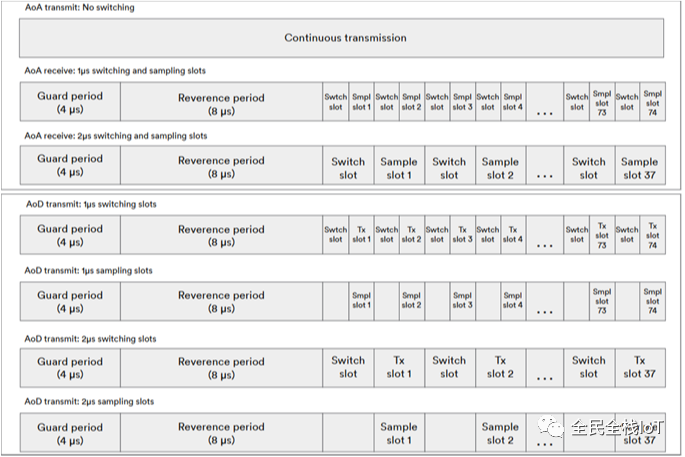Click the 'AoD transmit: 2µs sampling slots' label

click(89, 402)
